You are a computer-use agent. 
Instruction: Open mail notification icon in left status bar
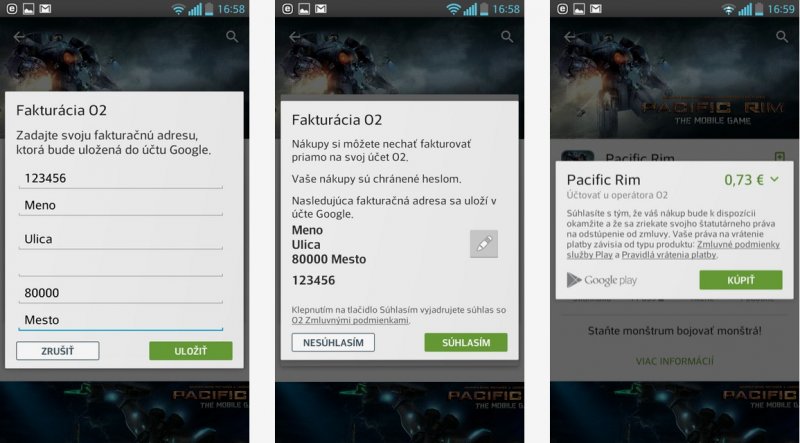45,9
